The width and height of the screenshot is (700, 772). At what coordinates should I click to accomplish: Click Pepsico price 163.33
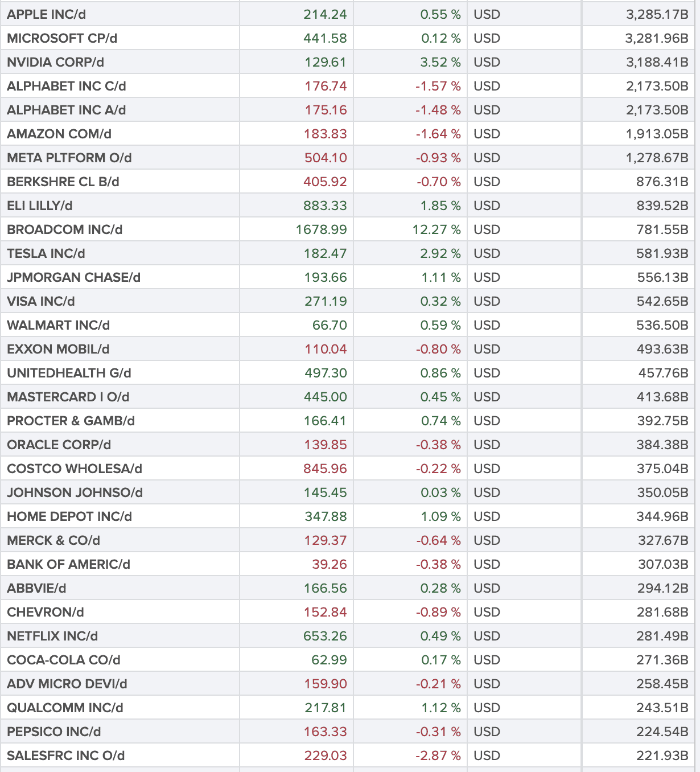coord(325,732)
